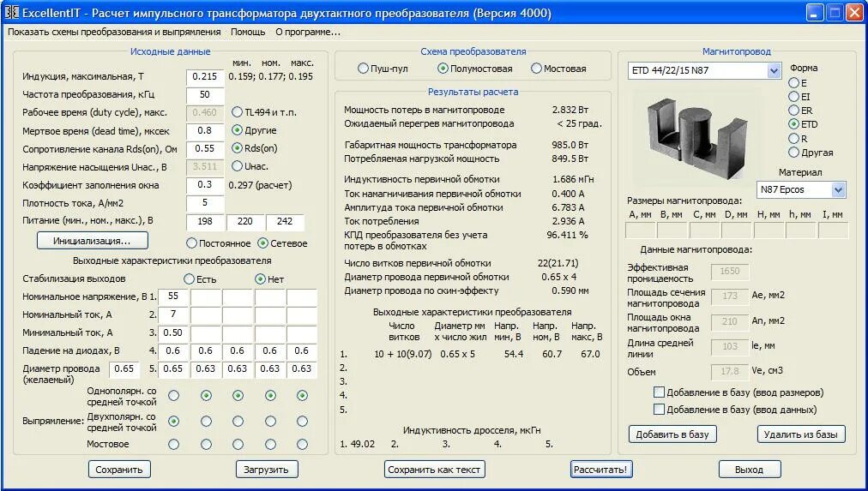
Task: Click the conversion frequency field 50
Action: 205,94
